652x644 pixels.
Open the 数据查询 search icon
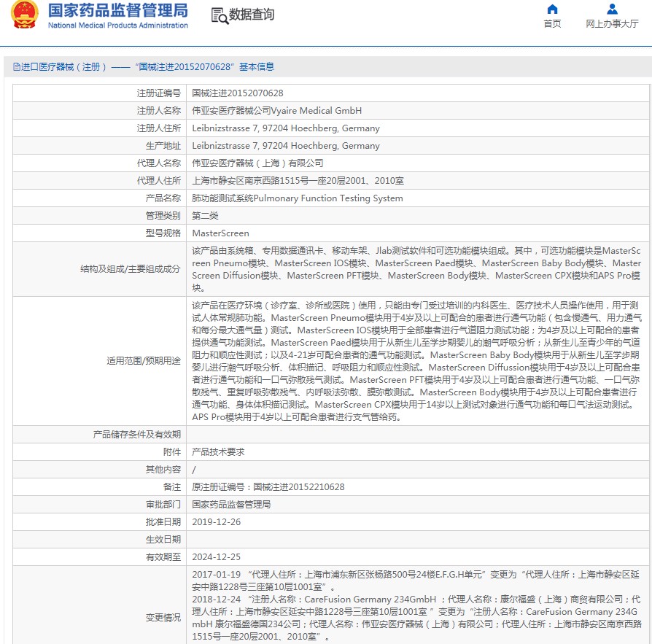pos(220,16)
